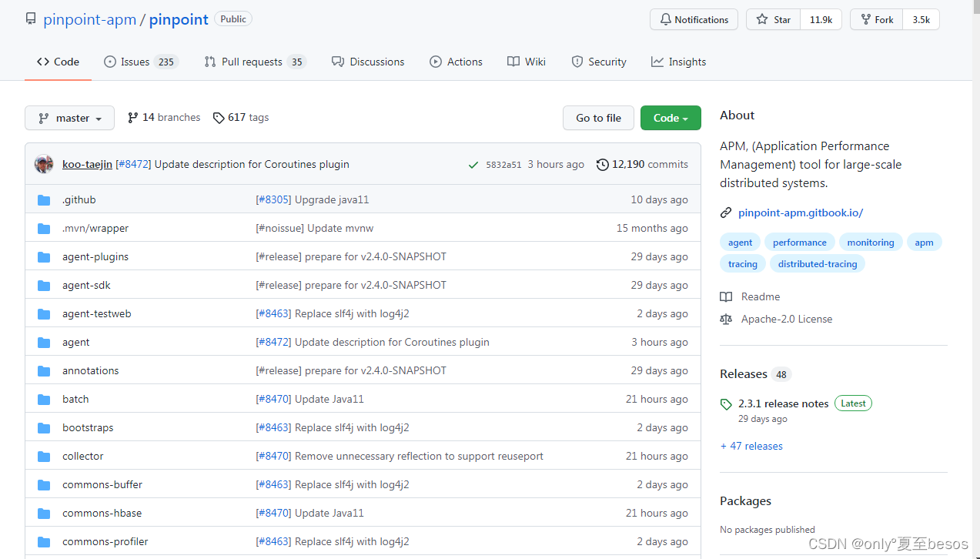The width and height of the screenshot is (980, 559).
Task: Click the folder icon of commons-buffer row
Action: click(44, 485)
